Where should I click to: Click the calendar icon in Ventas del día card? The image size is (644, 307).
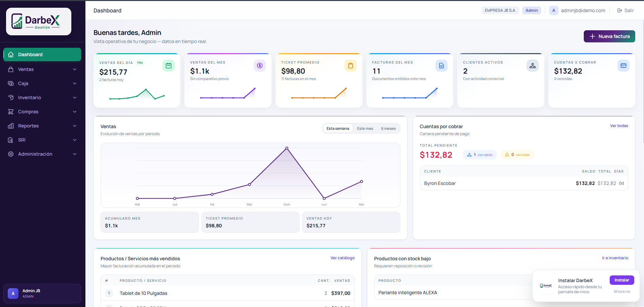pos(169,66)
